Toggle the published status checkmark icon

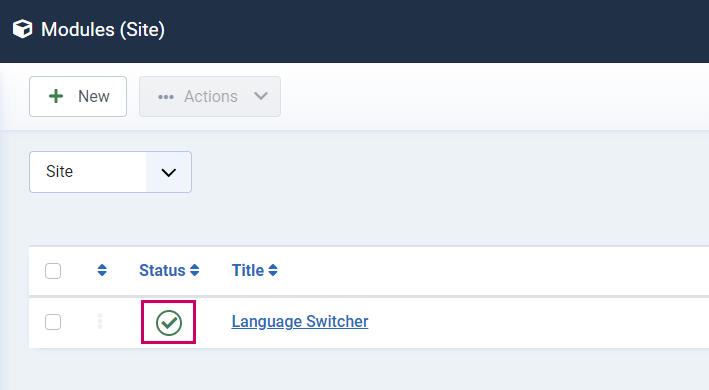(x=169, y=322)
